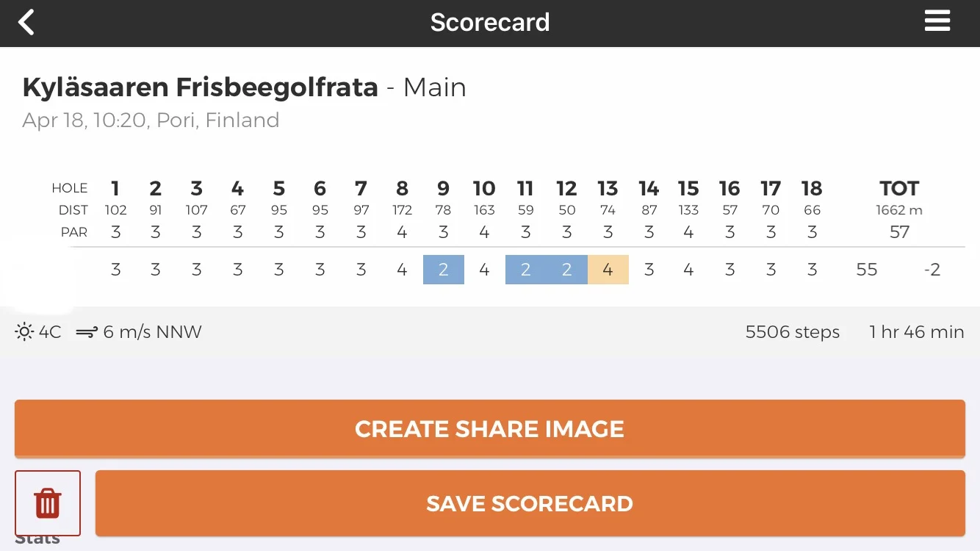Tap the orange bogey score on hole 13
The height and width of the screenshot is (551, 980).
[x=608, y=270]
